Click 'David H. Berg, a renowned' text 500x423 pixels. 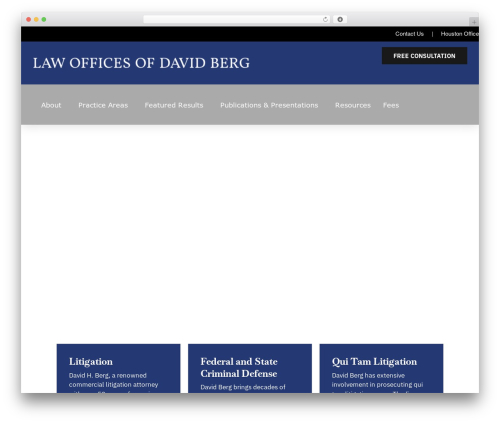[x=108, y=375]
